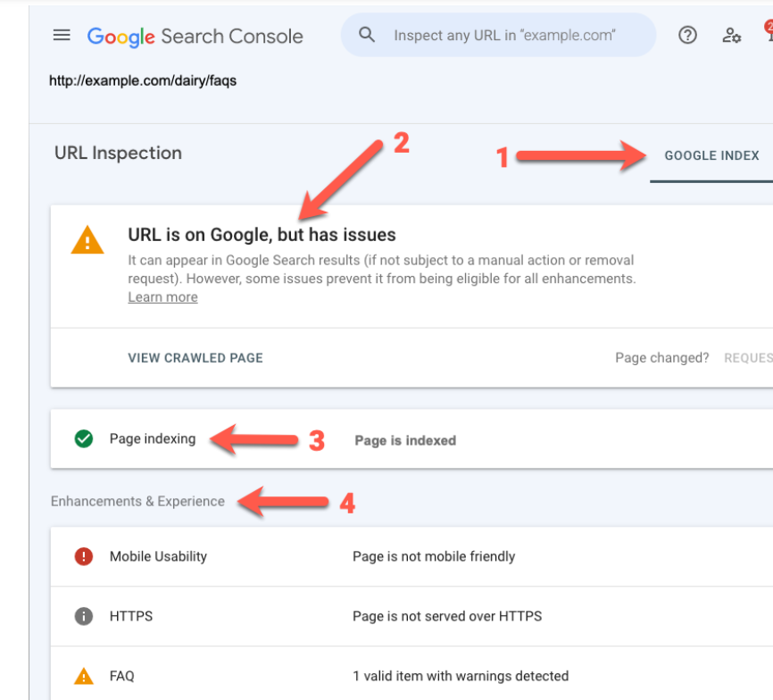Open the notifications icon with red badge

click(x=768, y=34)
